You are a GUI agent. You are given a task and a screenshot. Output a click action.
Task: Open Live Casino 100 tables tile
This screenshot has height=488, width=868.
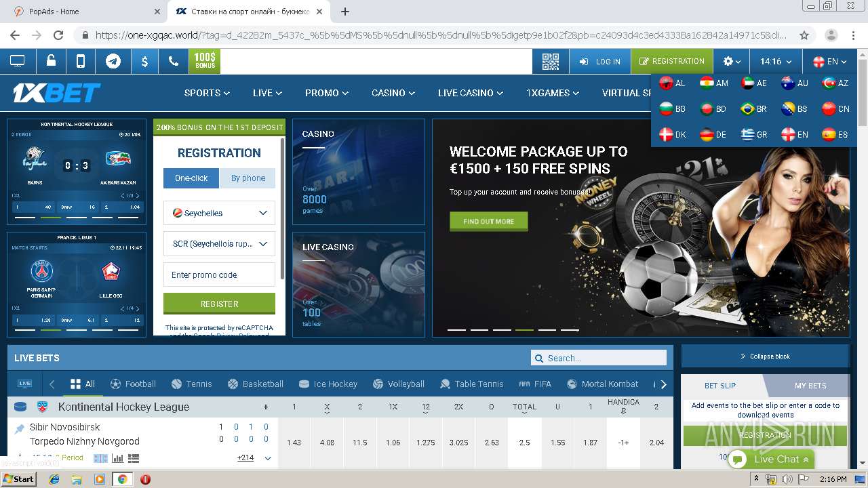[359, 285]
